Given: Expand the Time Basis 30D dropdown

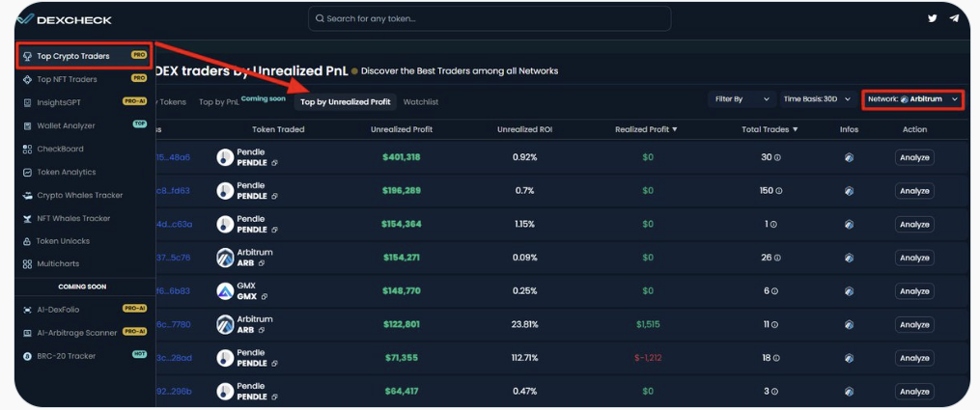Looking at the screenshot, I should 817,99.
